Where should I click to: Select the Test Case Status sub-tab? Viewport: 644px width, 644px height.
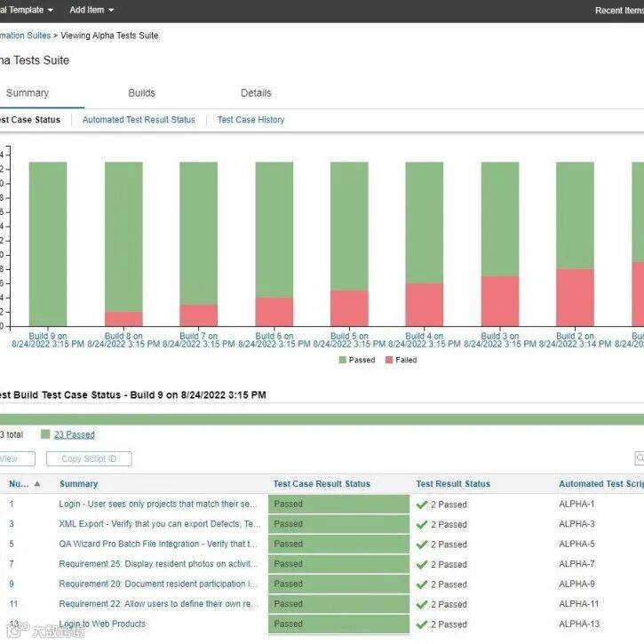(30, 120)
